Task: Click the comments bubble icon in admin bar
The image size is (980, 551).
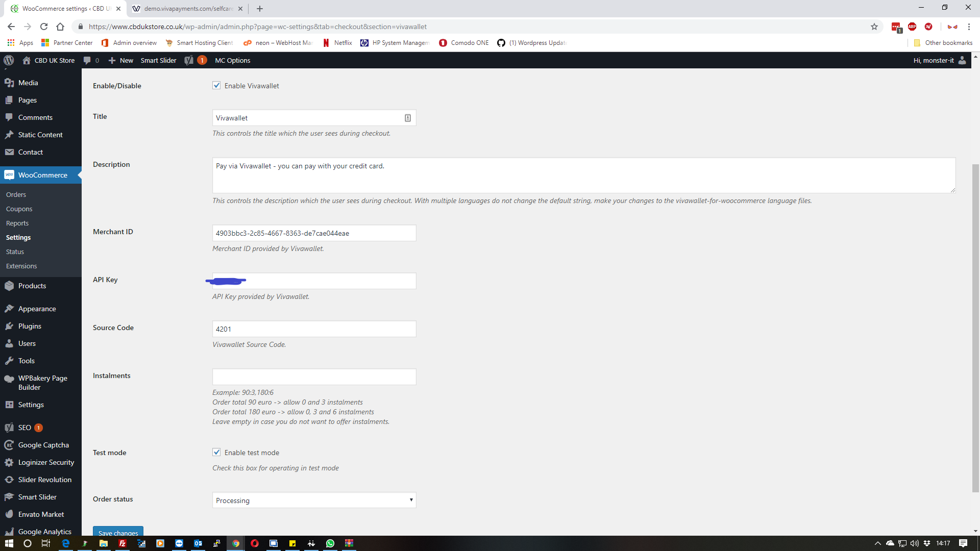Action: point(87,60)
